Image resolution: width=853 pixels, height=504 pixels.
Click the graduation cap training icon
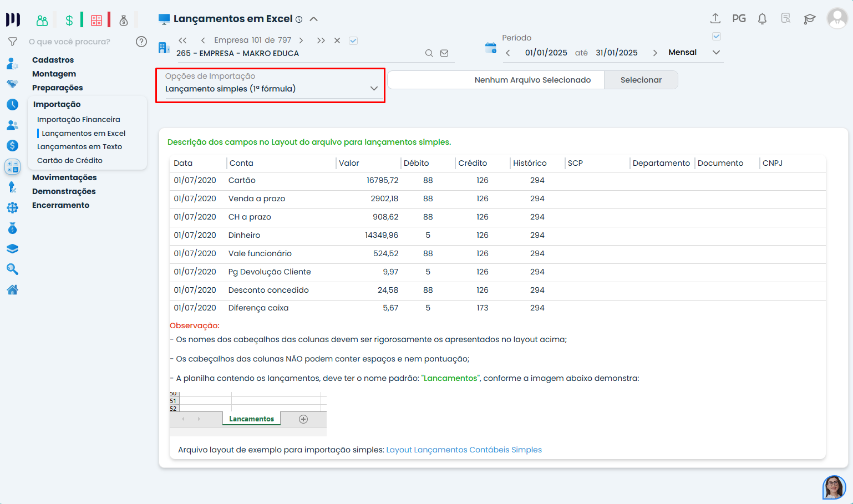coord(809,19)
